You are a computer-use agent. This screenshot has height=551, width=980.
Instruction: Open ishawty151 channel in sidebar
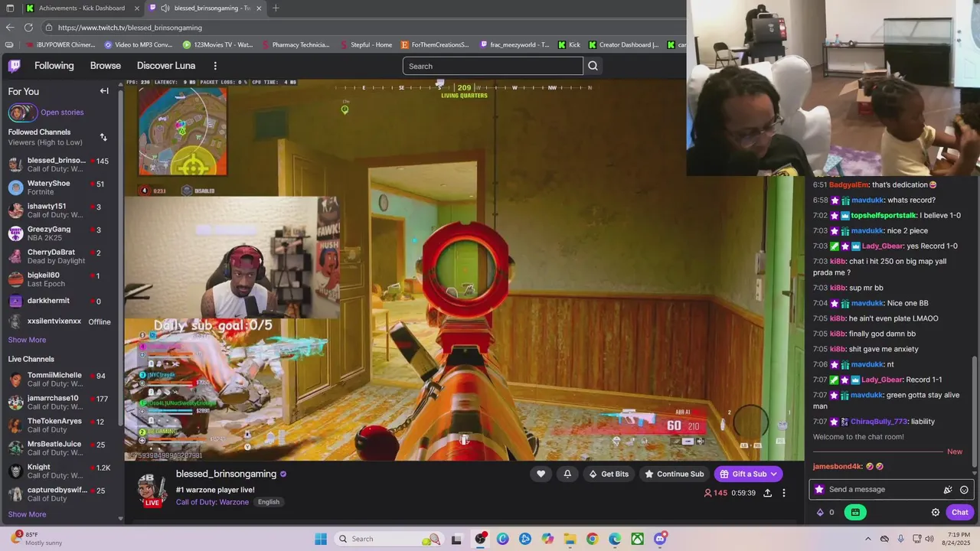click(x=61, y=210)
